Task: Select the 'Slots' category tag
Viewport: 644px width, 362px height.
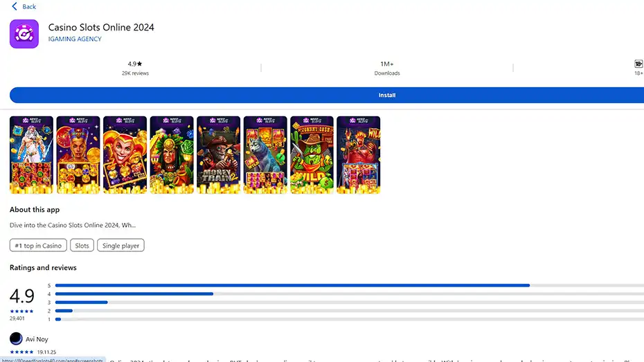Action: click(82, 246)
